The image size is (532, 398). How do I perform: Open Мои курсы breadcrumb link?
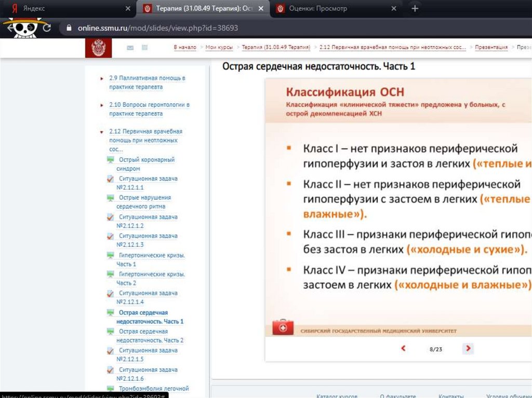[x=219, y=47]
